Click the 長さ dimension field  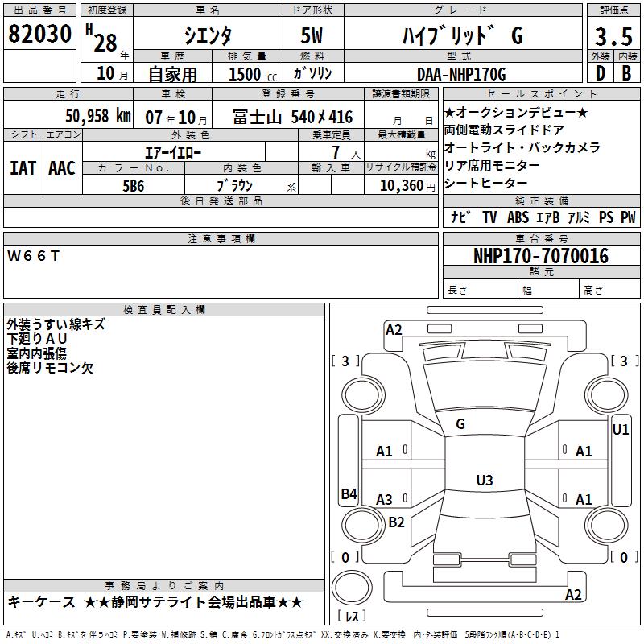pyautogui.click(x=481, y=289)
